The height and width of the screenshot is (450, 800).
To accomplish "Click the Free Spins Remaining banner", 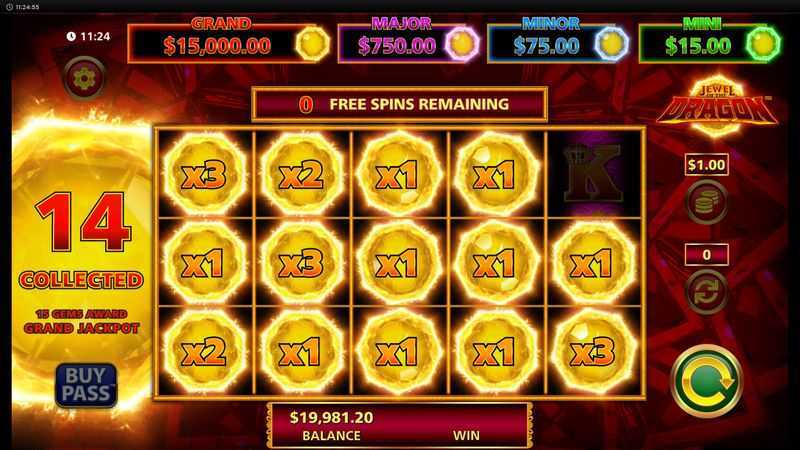I will (x=399, y=105).
